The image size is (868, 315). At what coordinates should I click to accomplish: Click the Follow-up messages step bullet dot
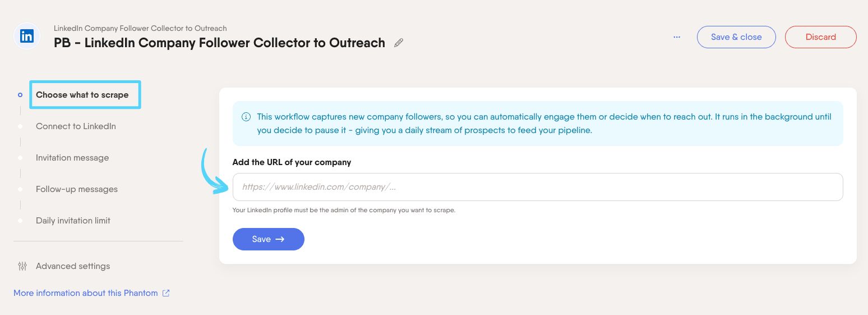click(20, 189)
